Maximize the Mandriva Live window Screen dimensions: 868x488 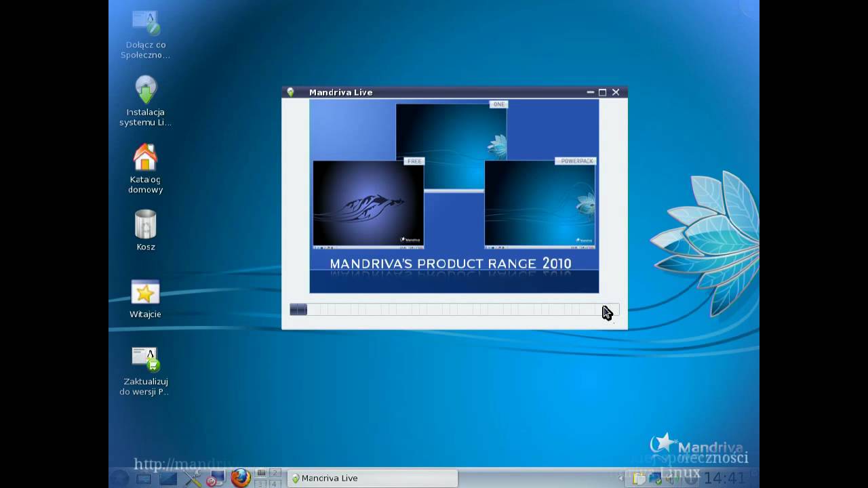click(602, 92)
